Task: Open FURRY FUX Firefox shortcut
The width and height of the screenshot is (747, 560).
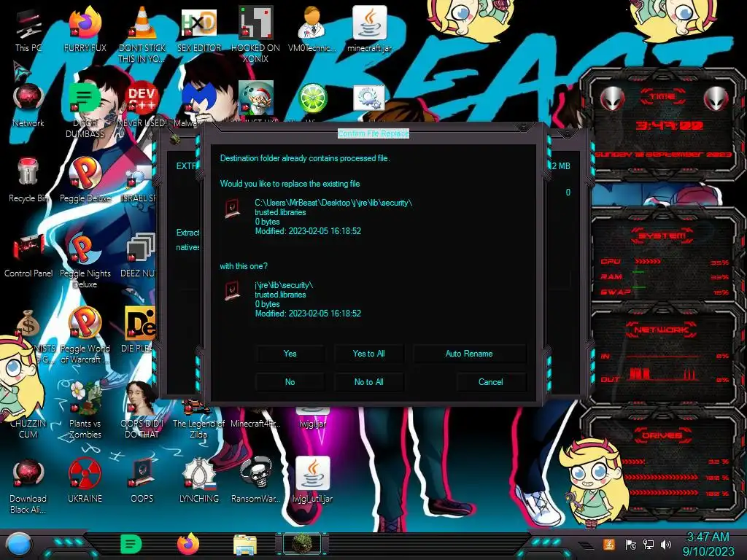Action: pyautogui.click(x=85, y=29)
